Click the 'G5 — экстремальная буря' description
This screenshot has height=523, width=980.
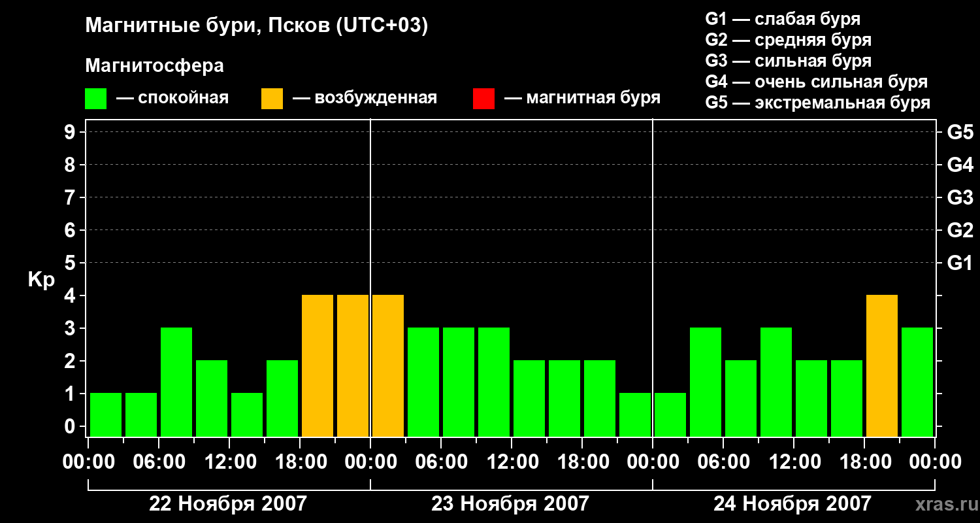click(x=817, y=103)
